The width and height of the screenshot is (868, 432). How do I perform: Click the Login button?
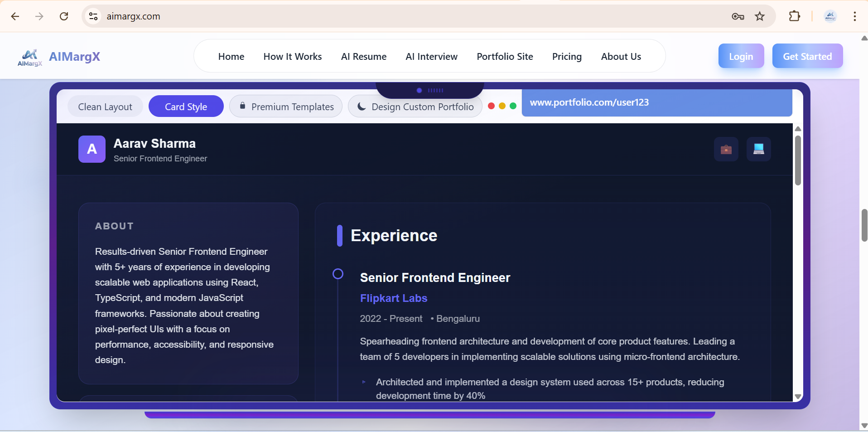741,56
